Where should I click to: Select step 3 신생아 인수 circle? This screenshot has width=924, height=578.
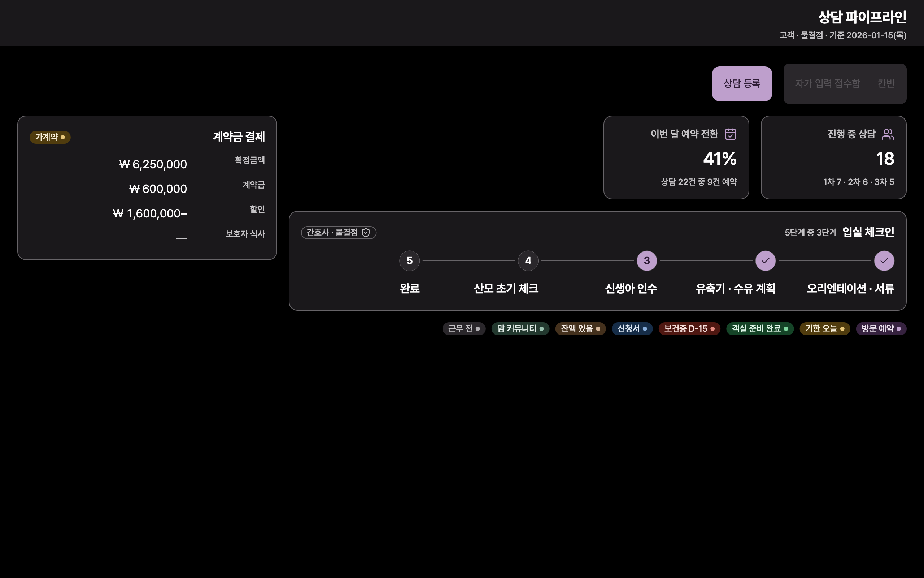[647, 261]
